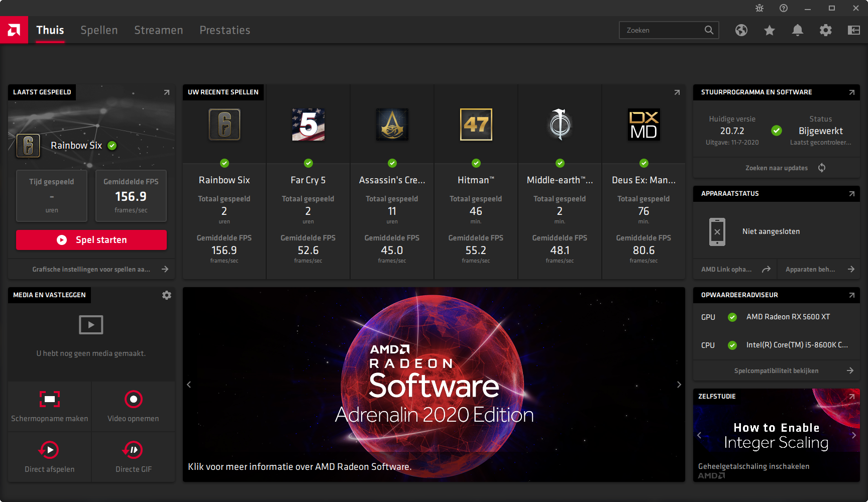The width and height of the screenshot is (868, 502).
Task: Click the Video opnemen record icon
Action: (x=134, y=400)
